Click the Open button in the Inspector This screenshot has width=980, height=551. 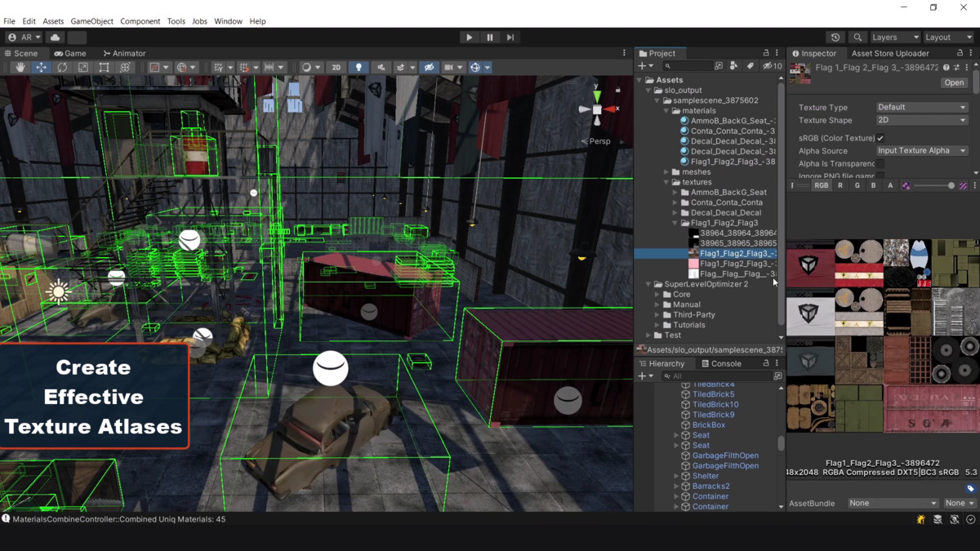tap(953, 82)
